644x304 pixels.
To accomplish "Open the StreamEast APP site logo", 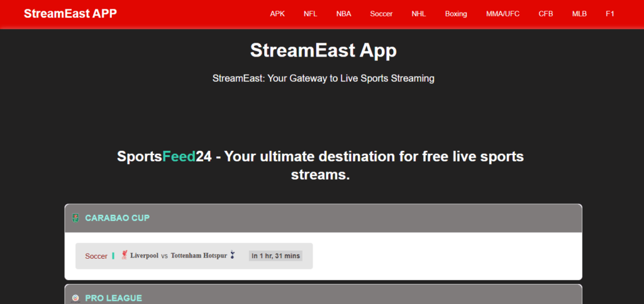I will click(70, 14).
